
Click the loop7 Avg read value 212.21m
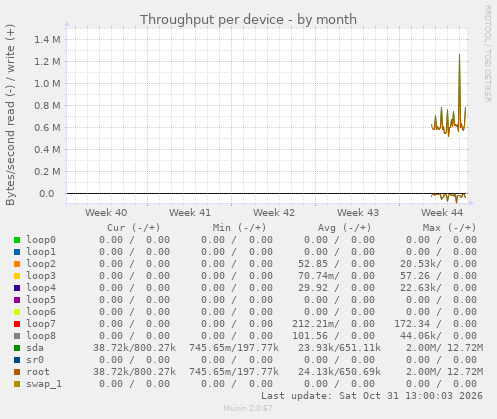[x=313, y=324]
